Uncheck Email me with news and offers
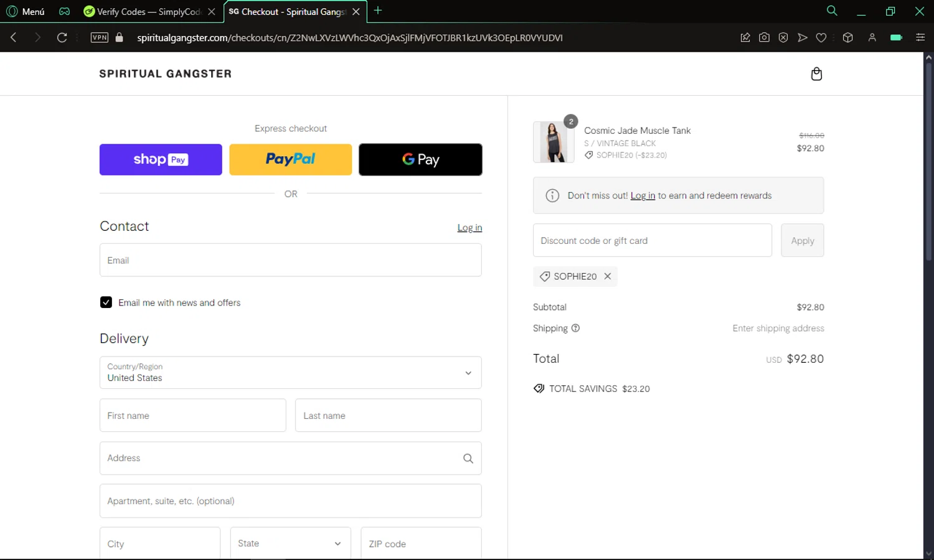This screenshot has height=560, width=934. 106,302
